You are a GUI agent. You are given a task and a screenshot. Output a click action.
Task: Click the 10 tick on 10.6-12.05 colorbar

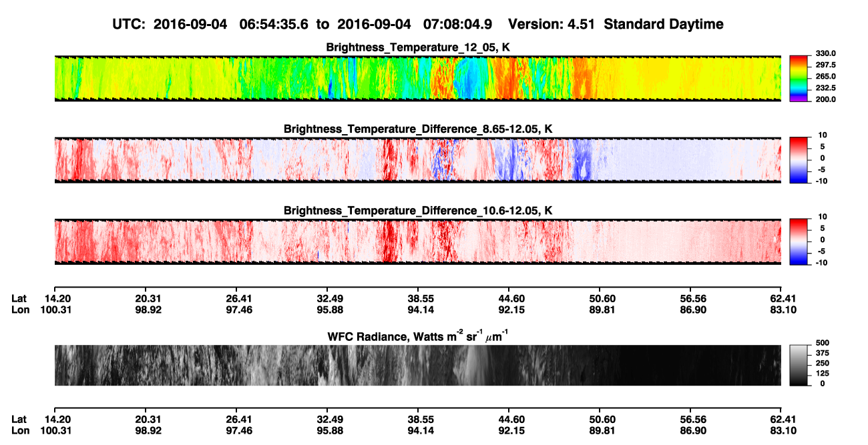(x=822, y=217)
